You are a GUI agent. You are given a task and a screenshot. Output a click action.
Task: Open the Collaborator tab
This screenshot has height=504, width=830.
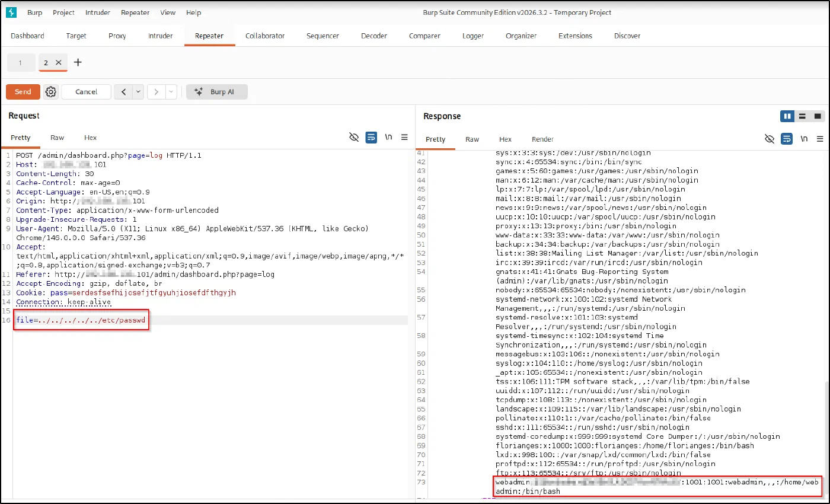pos(265,36)
